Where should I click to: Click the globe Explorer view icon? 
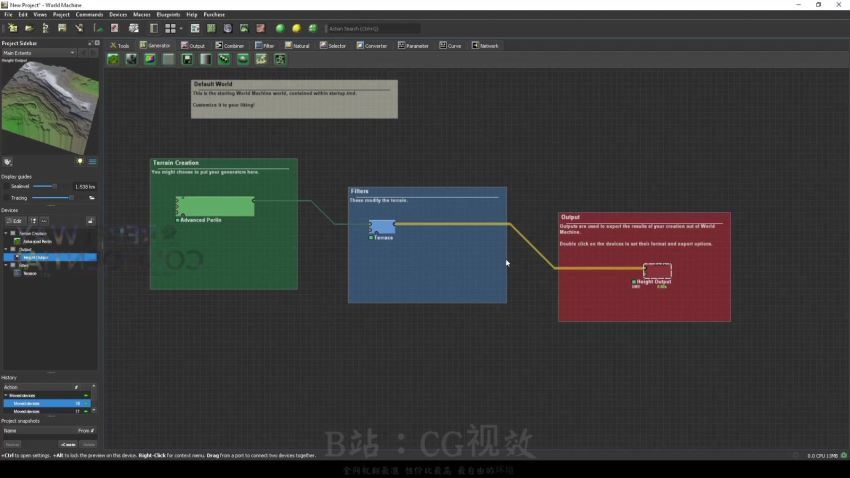(228, 28)
